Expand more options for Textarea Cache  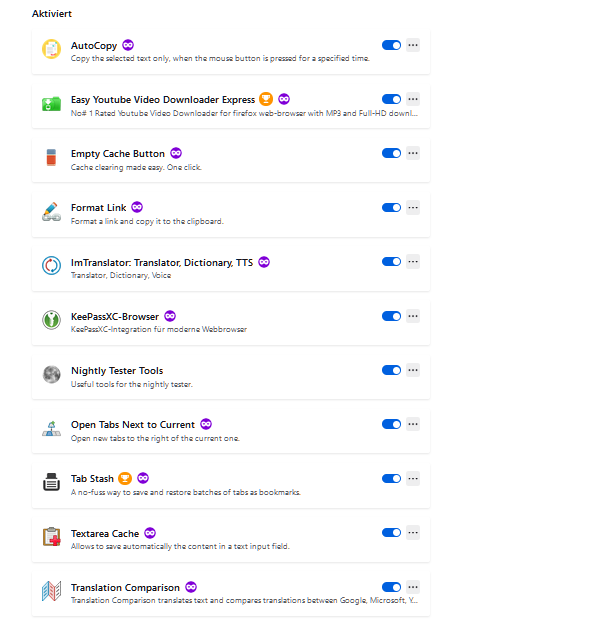[413, 533]
